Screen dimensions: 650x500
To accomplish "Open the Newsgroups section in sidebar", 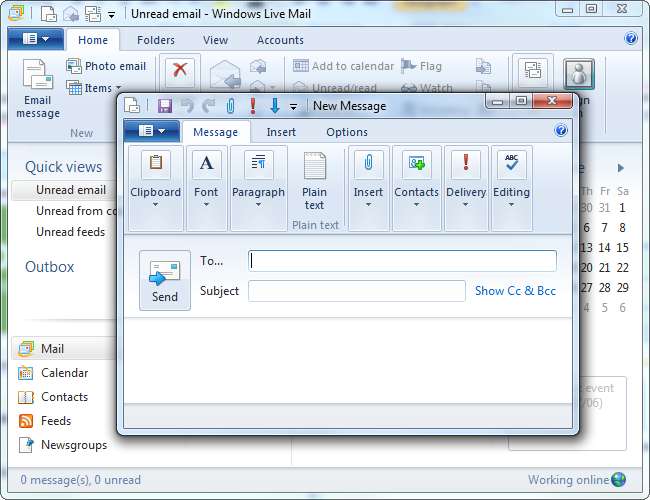I will click(x=63, y=445).
